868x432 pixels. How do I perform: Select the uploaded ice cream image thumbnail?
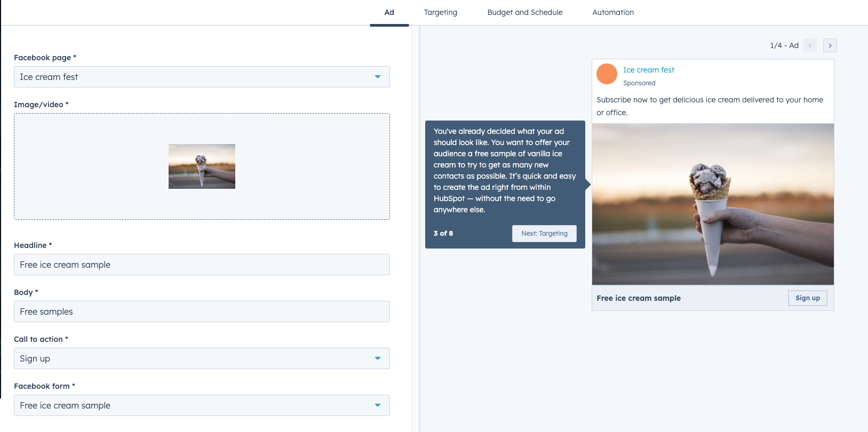click(x=202, y=166)
